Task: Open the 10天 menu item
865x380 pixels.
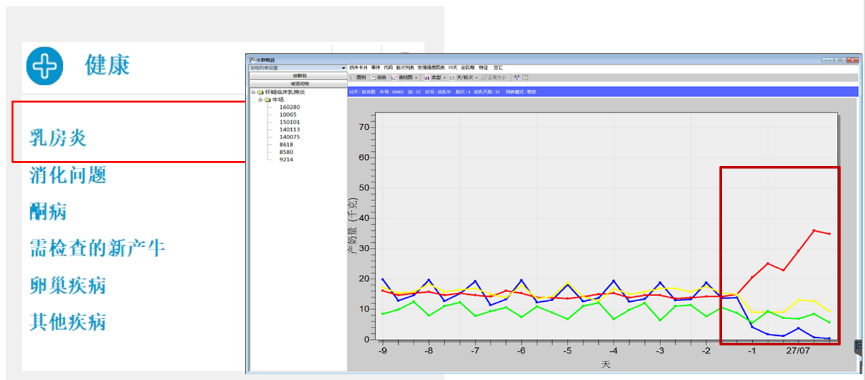Action: pos(452,67)
